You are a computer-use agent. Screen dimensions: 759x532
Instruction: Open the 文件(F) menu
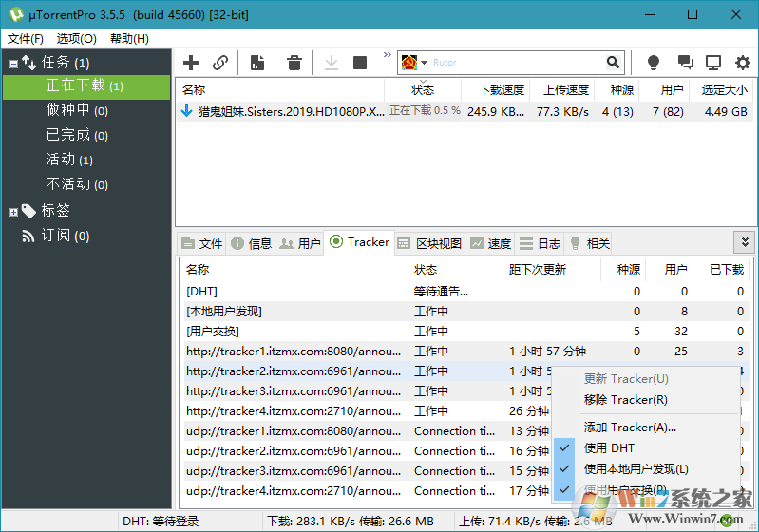pos(25,39)
